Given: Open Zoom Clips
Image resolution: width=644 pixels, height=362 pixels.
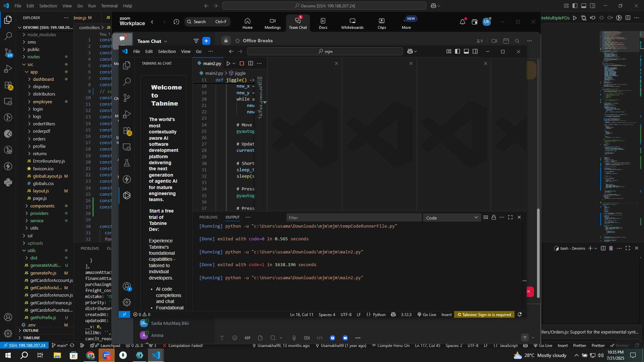Looking at the screenshot, I should point(382,23).
